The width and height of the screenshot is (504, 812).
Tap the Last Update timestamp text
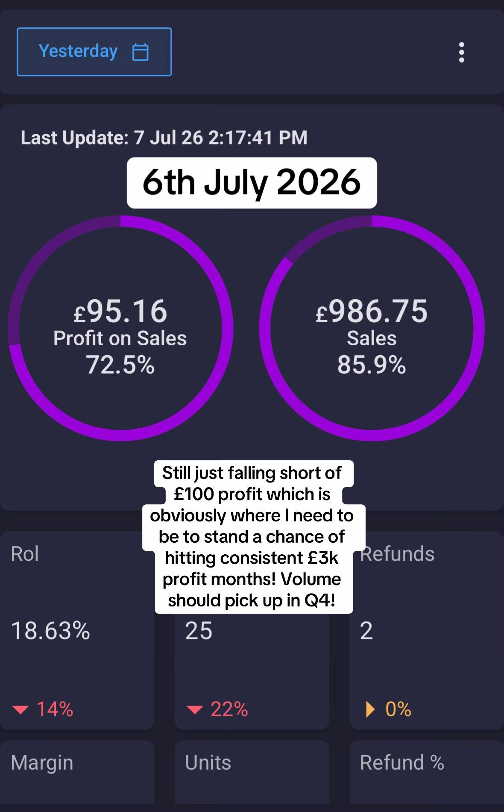(164, 138)
